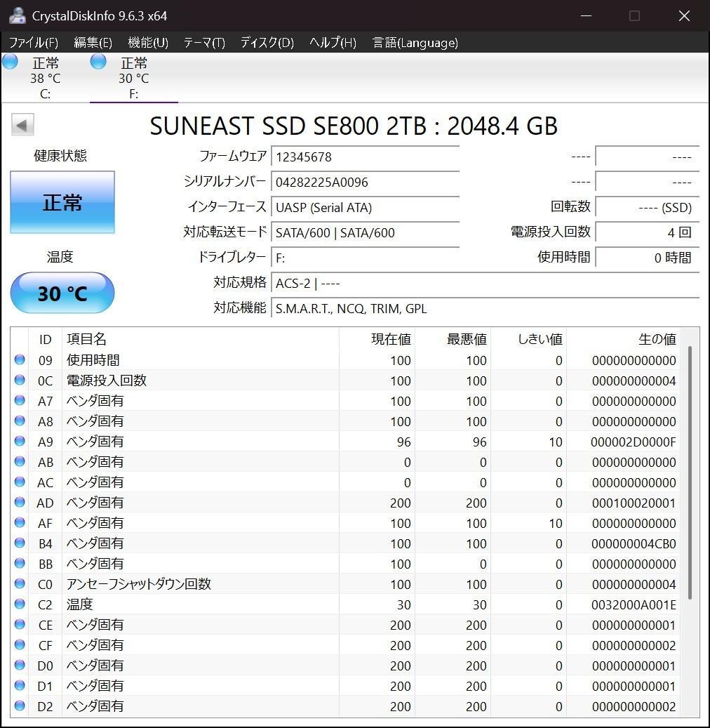Switch to the C: drive tab
710x728 pixels.
[x=45, y=77]
